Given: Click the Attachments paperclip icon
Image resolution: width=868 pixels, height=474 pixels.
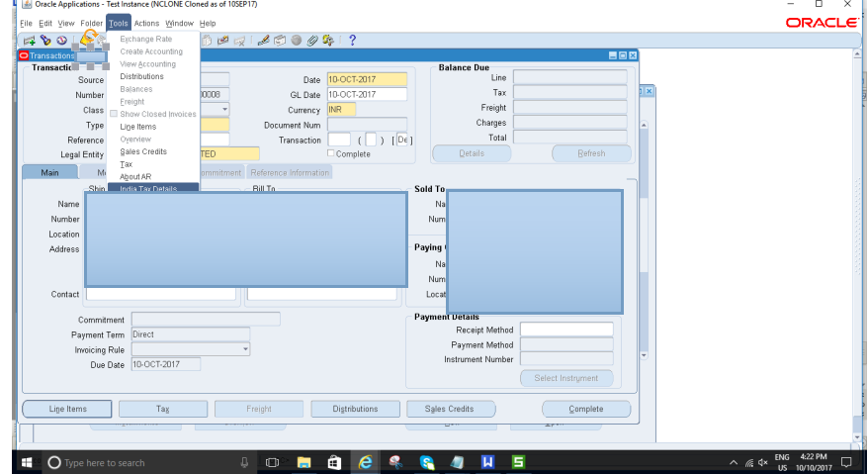Looking at the screenshot, I should (x=312, y=41).
